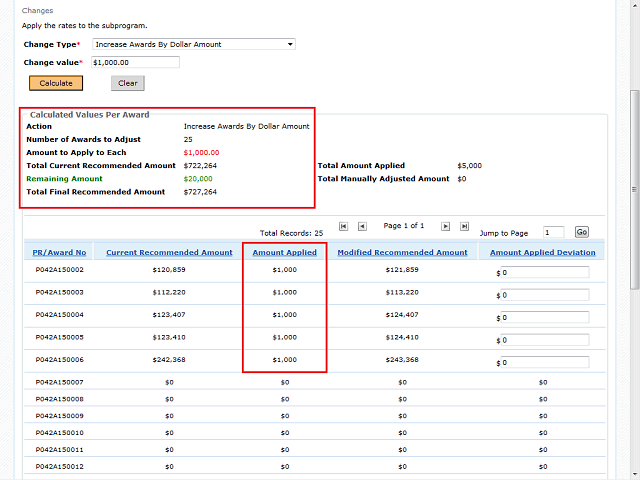This screenshot has width=640, height=480.
Task: Go to first page pagination icon
Action: [x=343, y=226]
